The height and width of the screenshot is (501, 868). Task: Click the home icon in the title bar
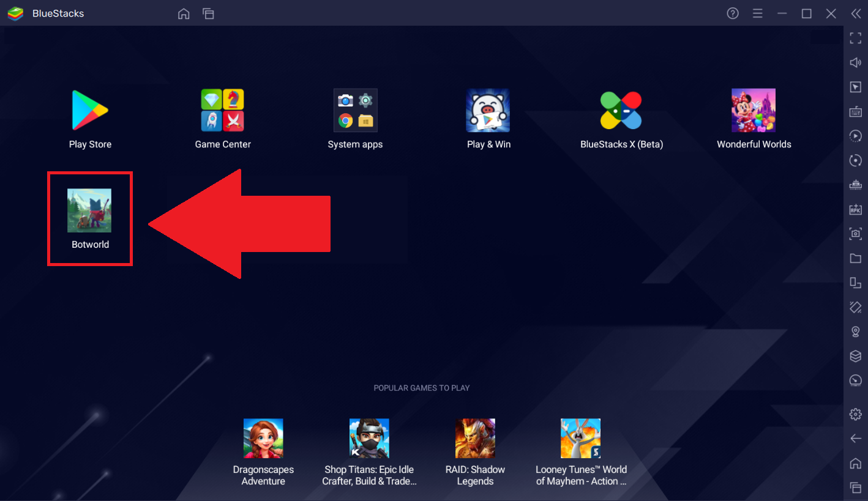tap(184, 13)
